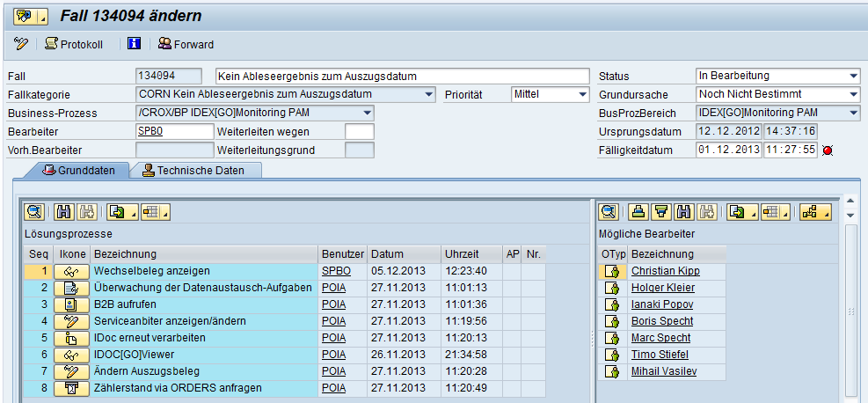
Task: Click the Find binoculars icon in Lösungsprozesse toolbar
Action: pos(64,211)
